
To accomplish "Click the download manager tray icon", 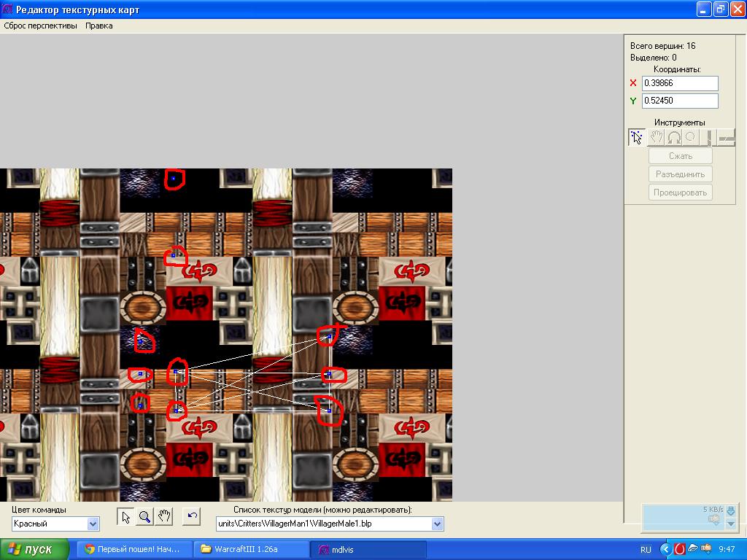I will [705, 549].
